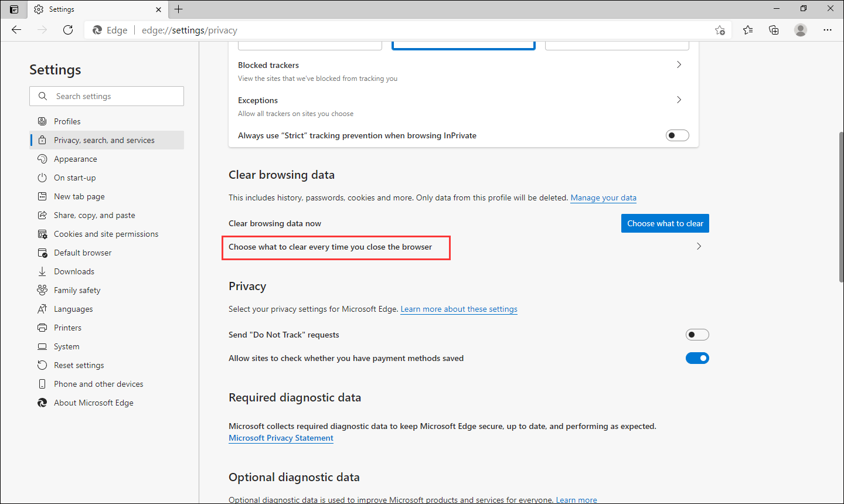The image size is (844, 504).
Task: Expand choose what to clear on browser close
Action: 699,246
